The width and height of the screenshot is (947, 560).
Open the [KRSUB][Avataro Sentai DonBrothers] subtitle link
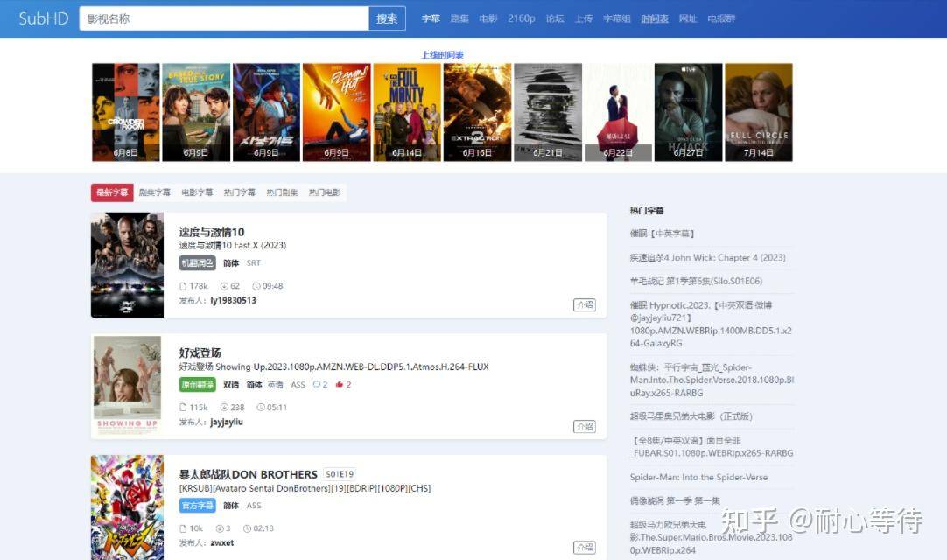[x=305, y=488]
